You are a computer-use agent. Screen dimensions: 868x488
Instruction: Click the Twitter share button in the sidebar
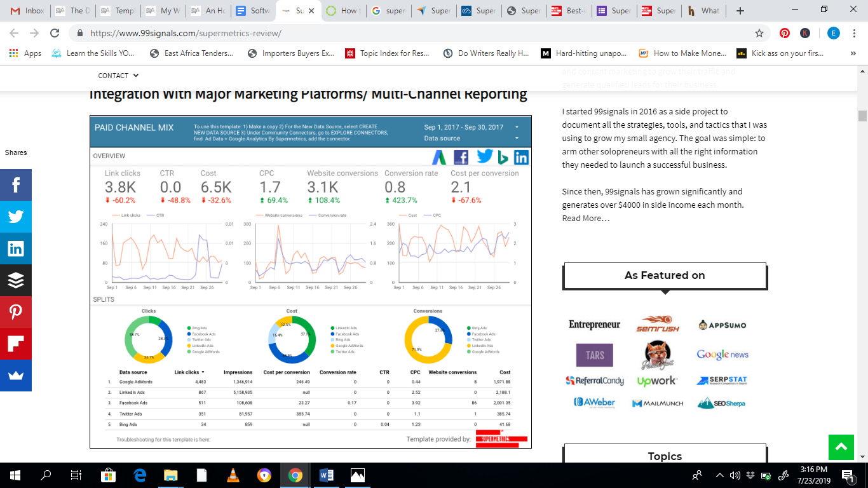point(16,217)
